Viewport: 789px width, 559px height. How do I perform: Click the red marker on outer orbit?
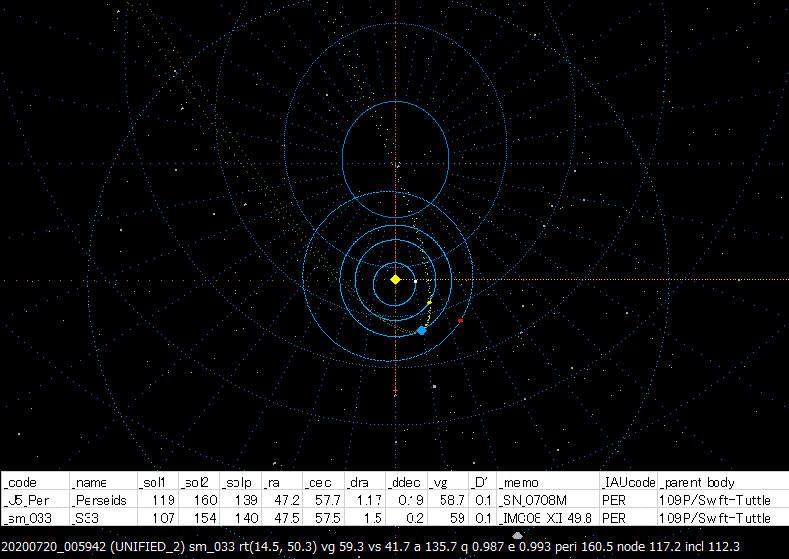460,321
